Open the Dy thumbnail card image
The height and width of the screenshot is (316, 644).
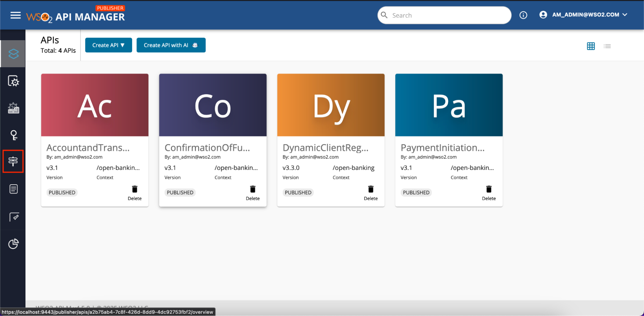click(x=331, y=105)
